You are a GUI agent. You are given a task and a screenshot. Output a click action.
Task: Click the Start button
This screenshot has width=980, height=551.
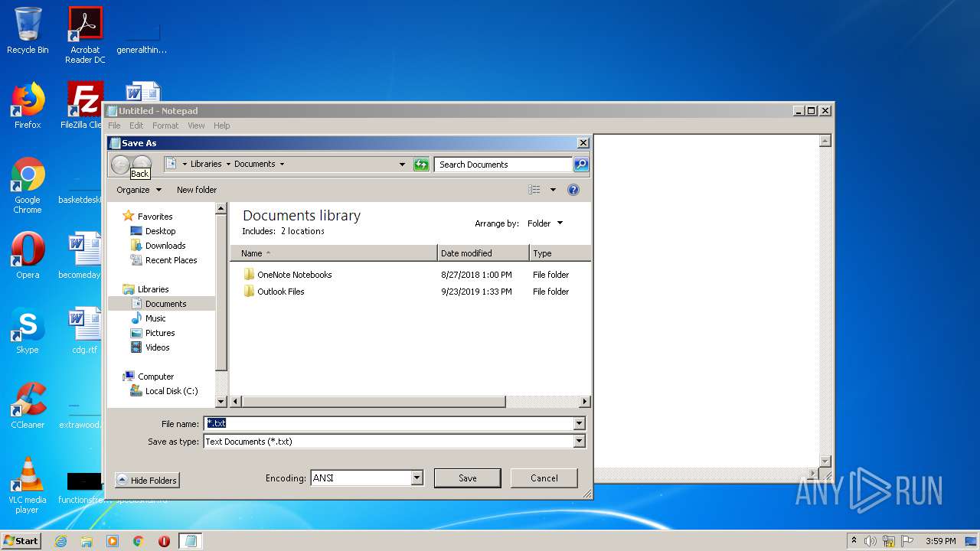pyautogui.click(x=21, y=540)
